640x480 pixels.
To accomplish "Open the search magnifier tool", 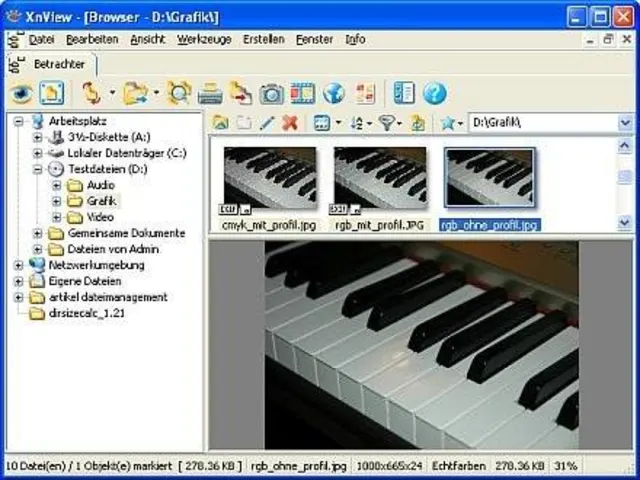I will click(179, 93).
